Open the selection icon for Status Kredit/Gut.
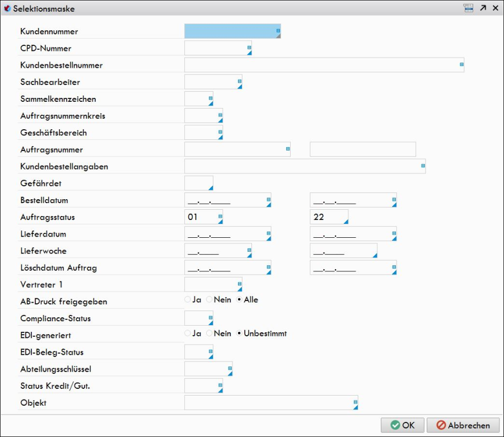Image resolution: width=504 pixels, height=437 pixels. click(x=220, y=385)
